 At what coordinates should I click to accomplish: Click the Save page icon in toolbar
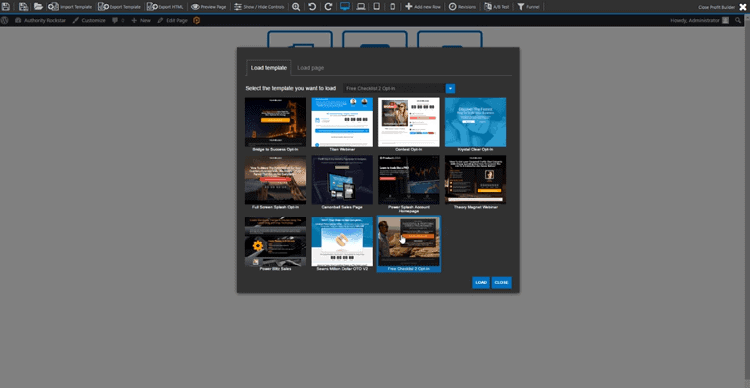(6, 7)
